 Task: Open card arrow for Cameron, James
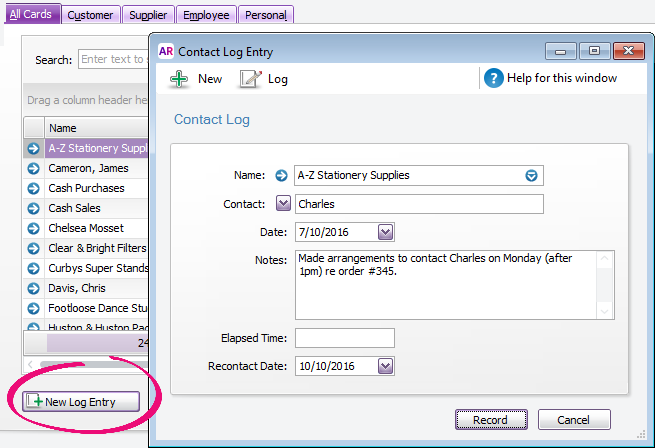pyautogui.click(x=33, y=168)
